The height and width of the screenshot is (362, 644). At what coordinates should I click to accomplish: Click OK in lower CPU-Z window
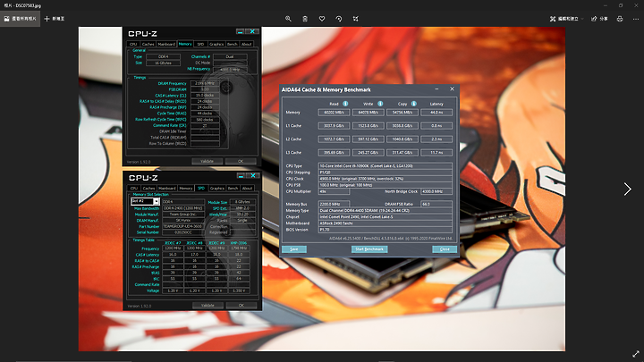(241, 306)
